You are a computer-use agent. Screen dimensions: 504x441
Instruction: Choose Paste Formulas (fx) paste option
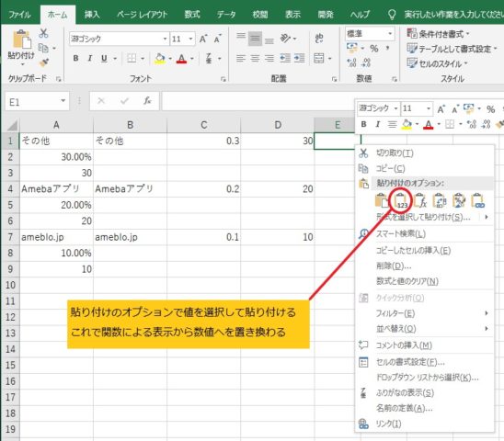[x=420, y=201]
